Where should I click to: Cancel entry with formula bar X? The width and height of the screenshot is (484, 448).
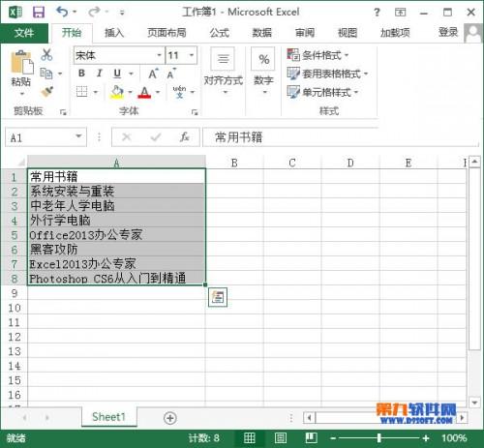pos(127,137)
